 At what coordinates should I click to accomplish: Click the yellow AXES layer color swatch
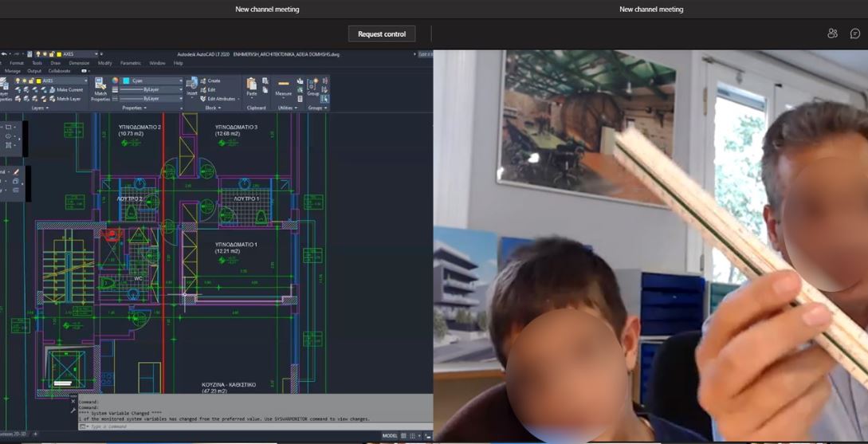pyautogui.click(x=38, y=81)
